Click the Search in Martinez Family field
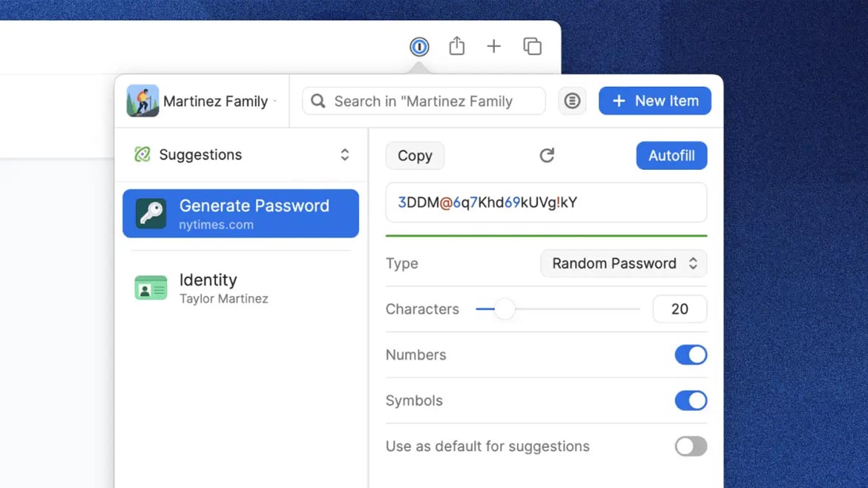This screenshot has width=868, height=488. pos(430,102)
